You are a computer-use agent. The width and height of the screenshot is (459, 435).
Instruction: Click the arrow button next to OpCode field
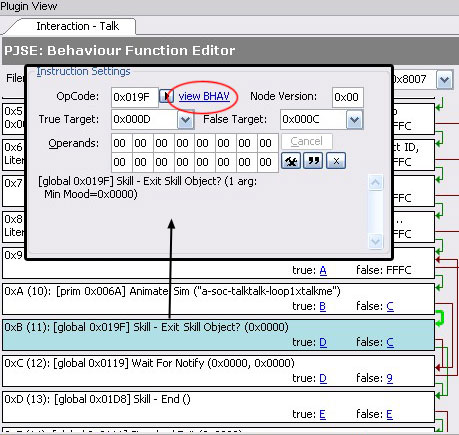coord(166,97)
